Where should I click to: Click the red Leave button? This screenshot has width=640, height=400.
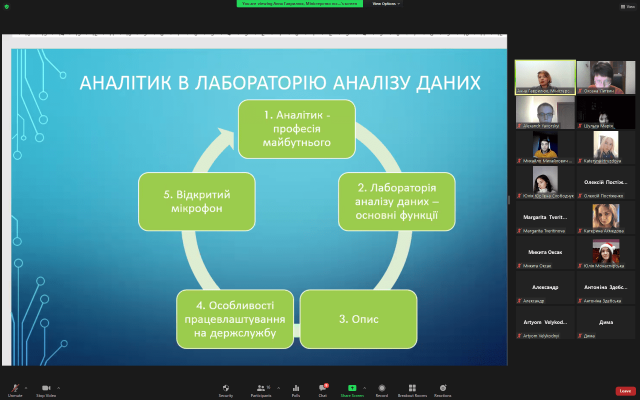tap(625, 390)
